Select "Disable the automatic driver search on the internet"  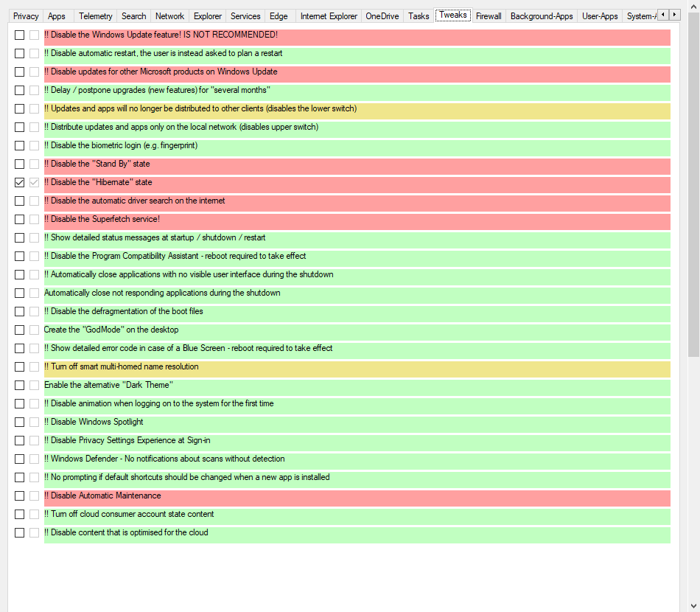click(x=357, y=204)
